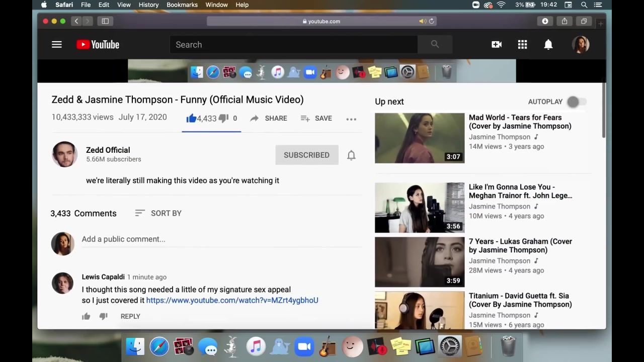Open the Window menu
This screenshot has height=362, width=644.
point(216,5)
